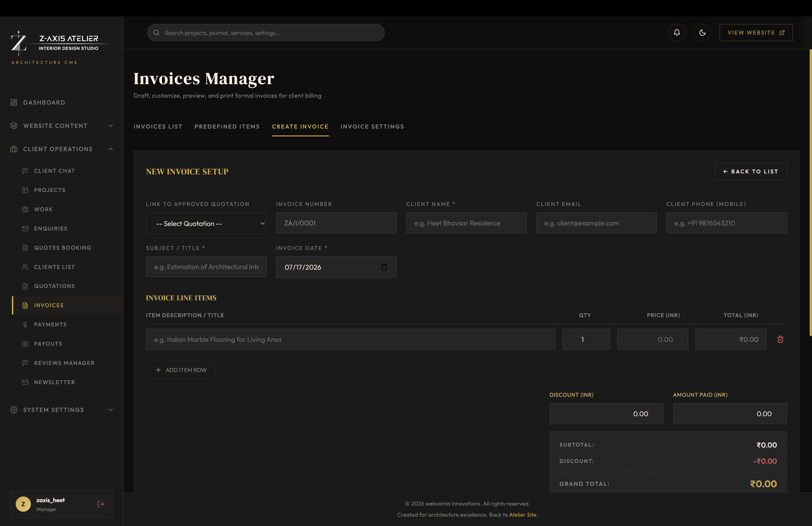This screenshot has width=812, height=526.
Task: Collapse the Client Operations section chevron
Action: coord(111,149)
